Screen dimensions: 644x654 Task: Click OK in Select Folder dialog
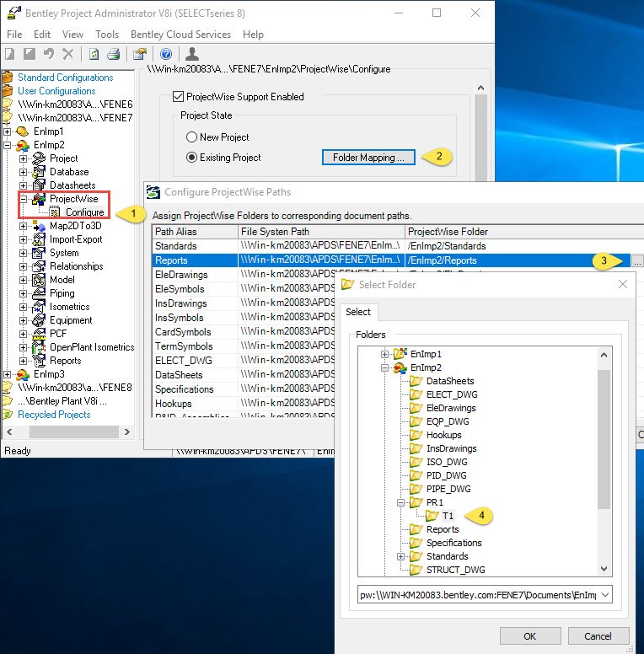point(530,636)
